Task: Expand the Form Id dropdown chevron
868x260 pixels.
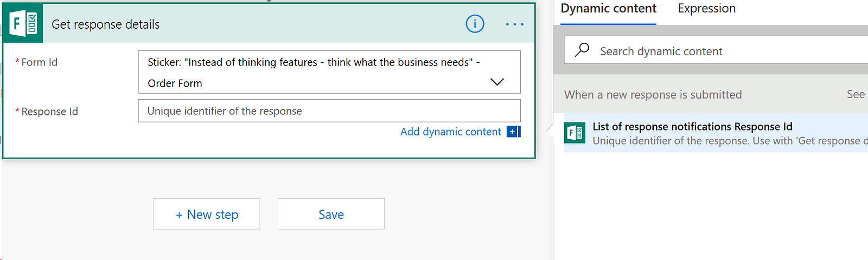Action: [x=497, y=82]
